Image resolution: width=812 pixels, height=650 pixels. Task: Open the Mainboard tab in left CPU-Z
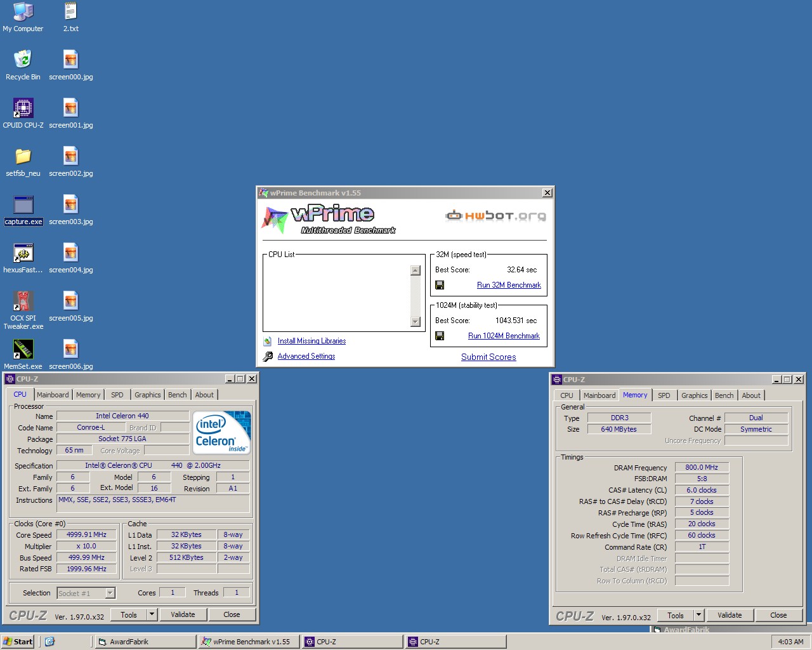click(53, 395)
